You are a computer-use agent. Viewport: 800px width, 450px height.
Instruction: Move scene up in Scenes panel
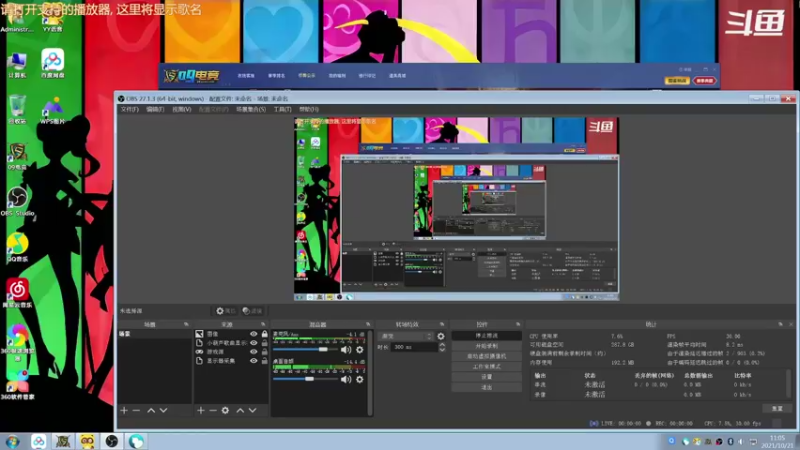151,410
